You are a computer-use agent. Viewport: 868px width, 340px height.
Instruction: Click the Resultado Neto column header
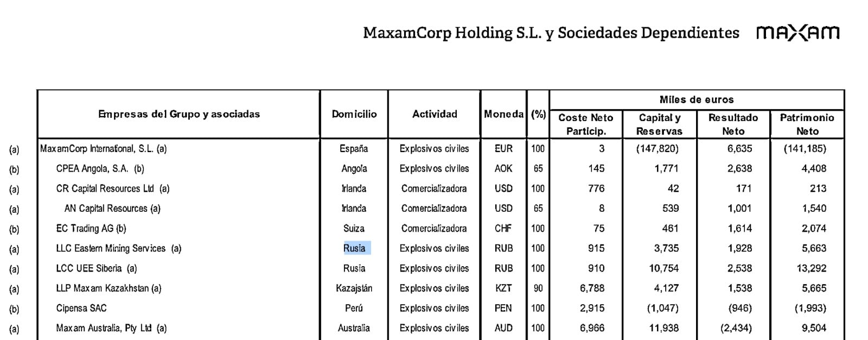pos(733,124)
